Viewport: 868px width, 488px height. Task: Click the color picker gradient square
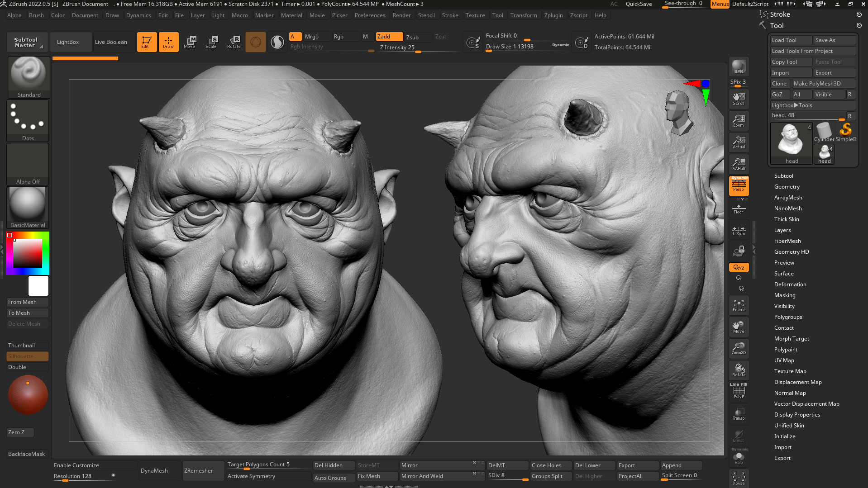28,253
